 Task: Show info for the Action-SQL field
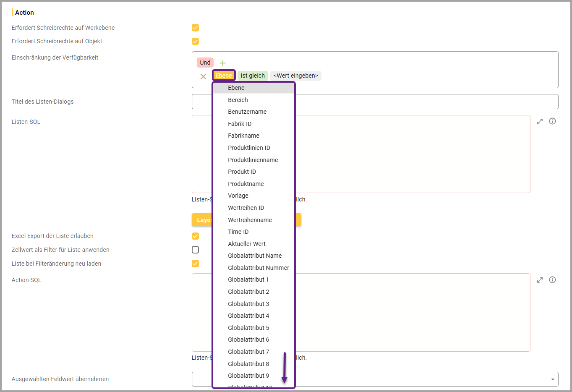[x=552, y=280]
